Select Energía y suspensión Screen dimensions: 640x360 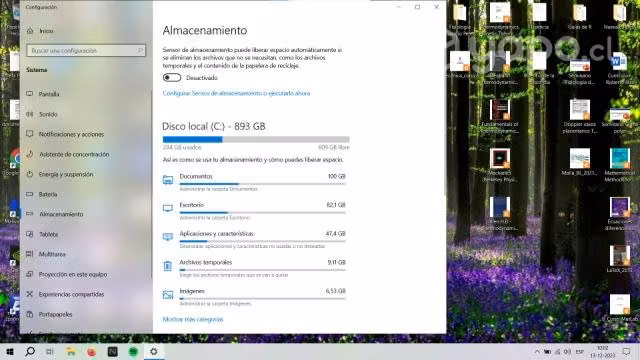click(60, 174)
